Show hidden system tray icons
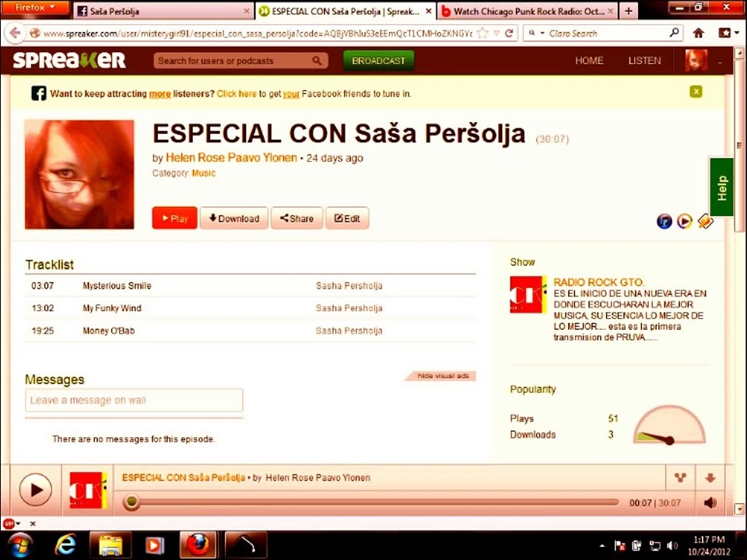Screen dimensions: 747x560 [x=602, y=546]
